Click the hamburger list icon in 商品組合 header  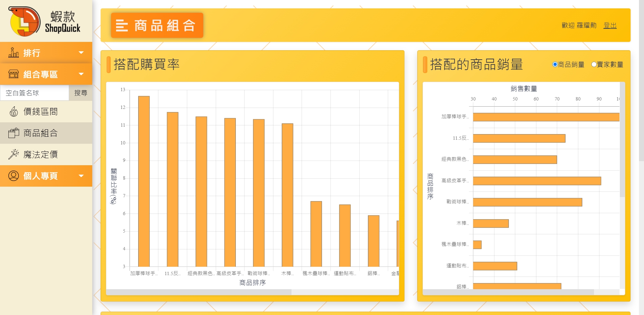click(x=122, y=25)
